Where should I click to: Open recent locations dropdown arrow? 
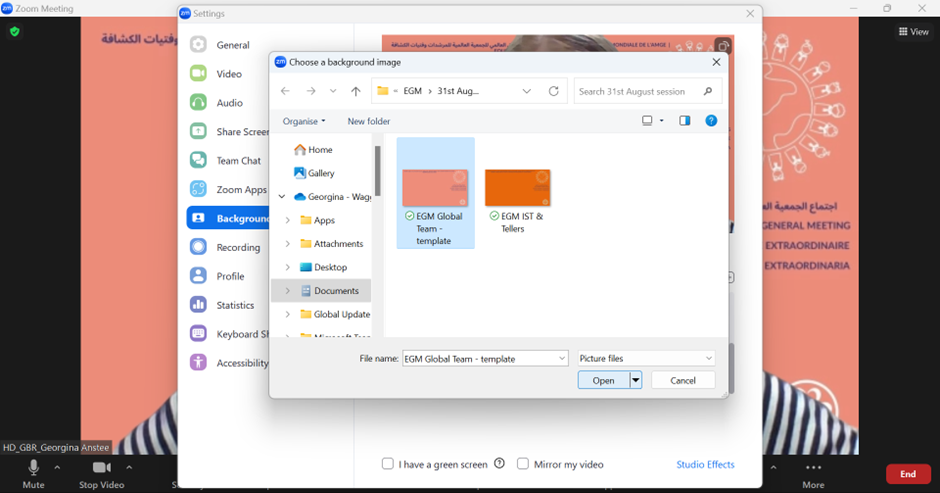tap(333, 91)
